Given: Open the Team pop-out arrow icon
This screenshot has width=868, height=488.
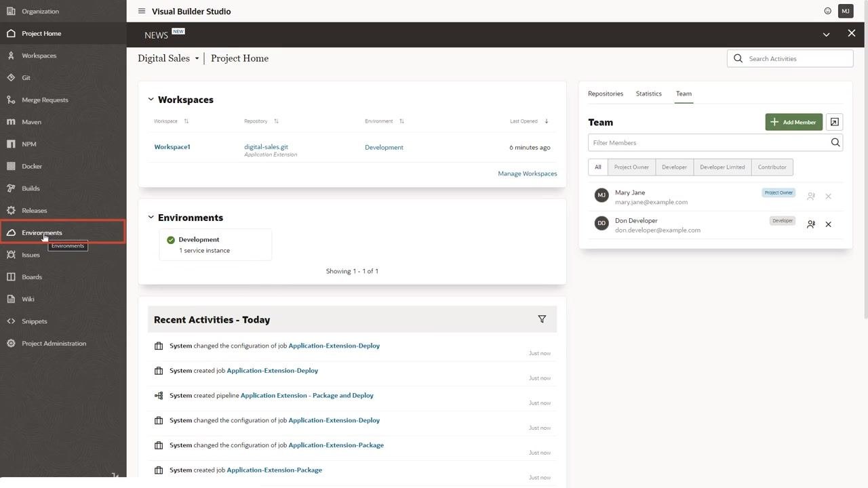Looking at the screenshot, I should (x=835, y=122).
